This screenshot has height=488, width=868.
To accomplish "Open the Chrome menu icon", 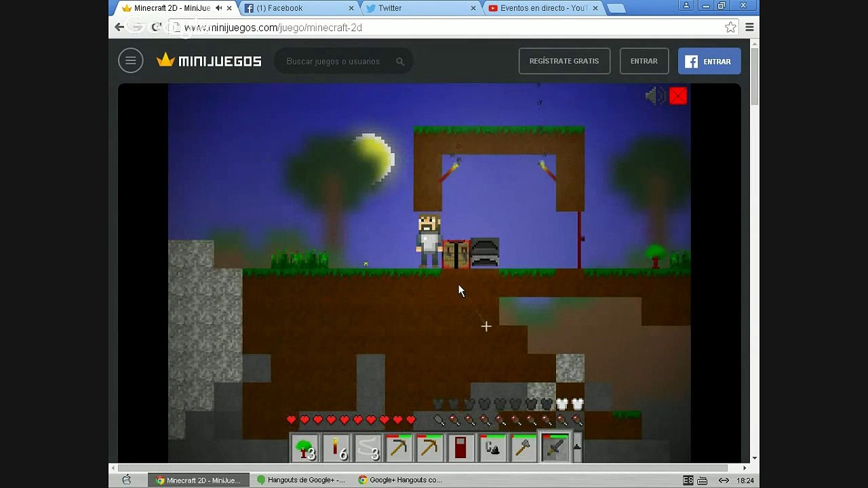I will tap(749, 27).
